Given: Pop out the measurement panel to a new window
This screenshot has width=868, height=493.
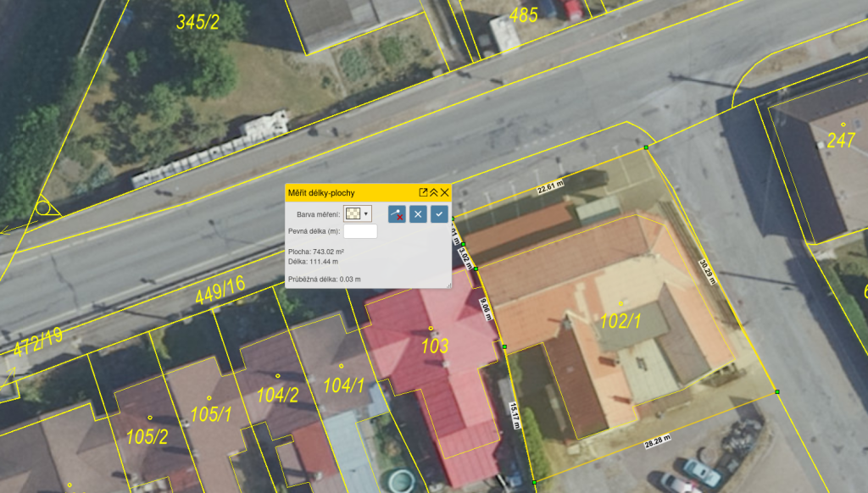Looking at the screenshot, I should pos(423,192).
